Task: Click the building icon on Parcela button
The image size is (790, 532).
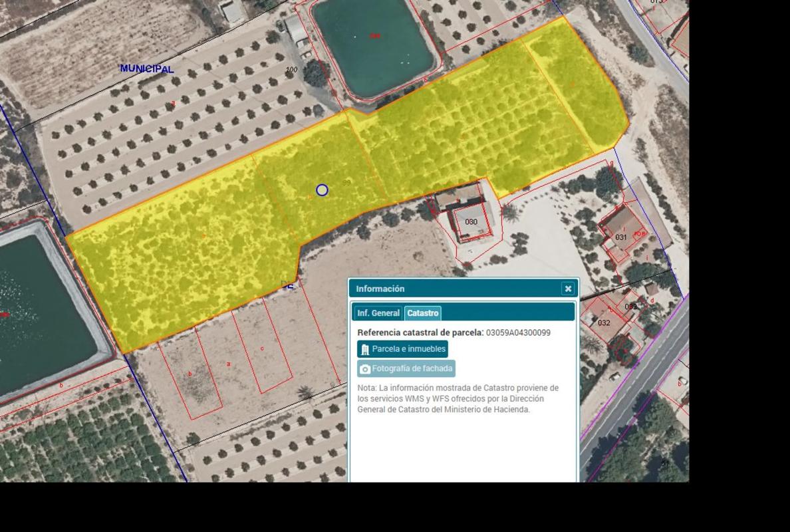Action: (x=365, y=349)
